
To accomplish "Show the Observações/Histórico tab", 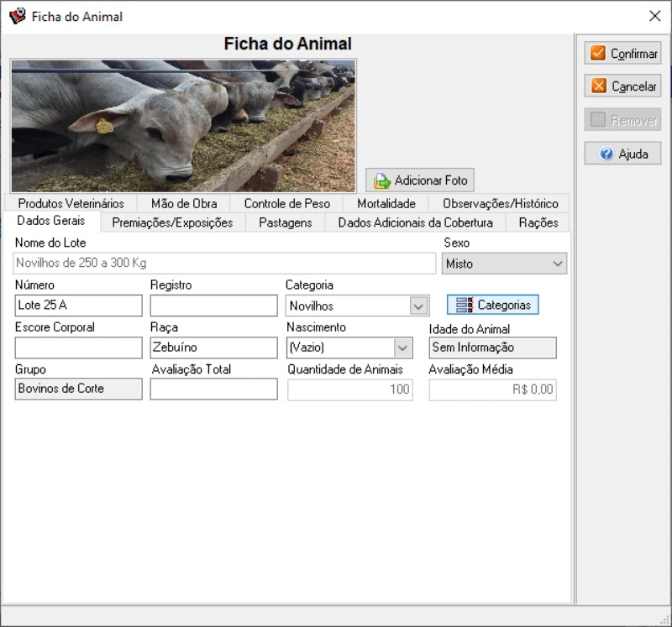I will coord(500,203).
